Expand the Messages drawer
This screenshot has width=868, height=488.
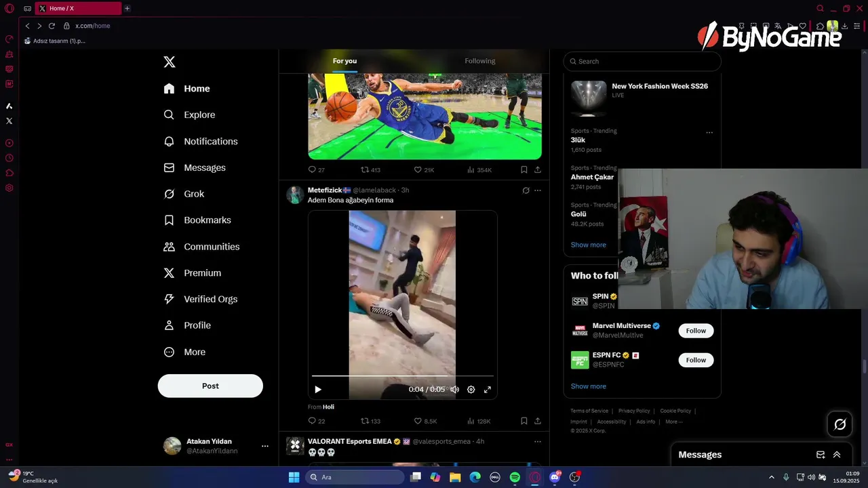[x=837, y=455]
